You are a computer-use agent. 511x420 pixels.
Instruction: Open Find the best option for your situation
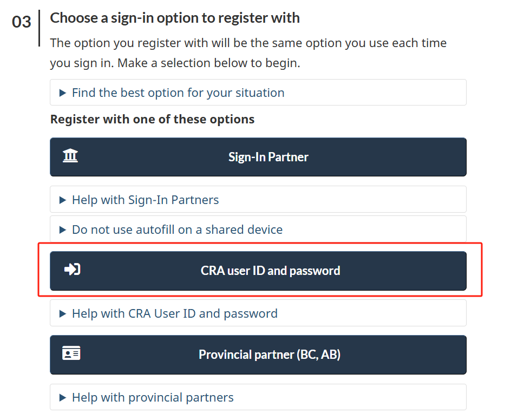click(178, 93)
